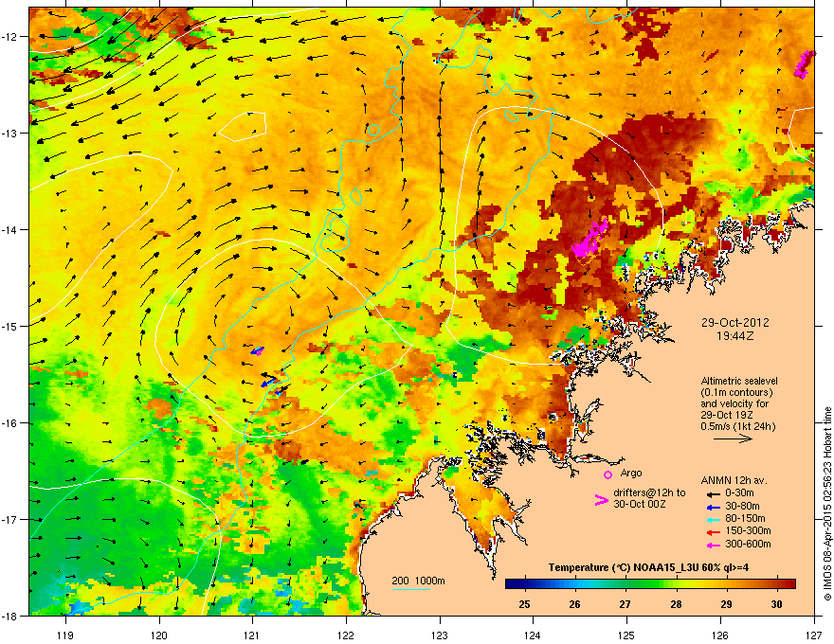
Task: Click the temperature colorbar near 30 degrees
Action: [x=776, y=583]
